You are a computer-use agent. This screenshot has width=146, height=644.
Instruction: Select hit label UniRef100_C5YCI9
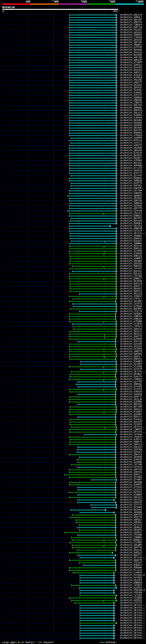tap(131, 311)
